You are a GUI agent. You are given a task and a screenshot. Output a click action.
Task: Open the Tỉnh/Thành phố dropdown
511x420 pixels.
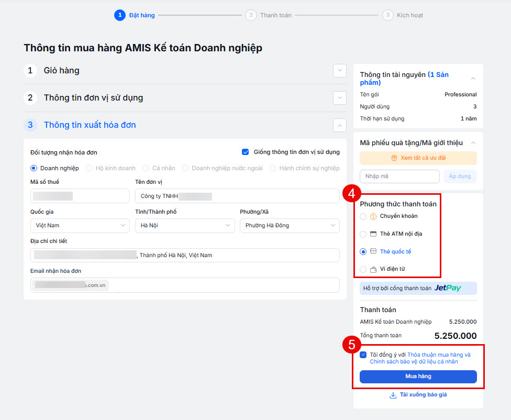[185, 226]
